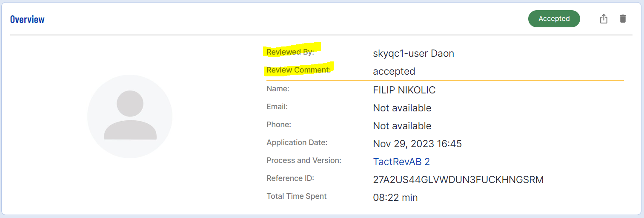Click the trash delete icon
644x218 pixels.
[x=623, y=19]
